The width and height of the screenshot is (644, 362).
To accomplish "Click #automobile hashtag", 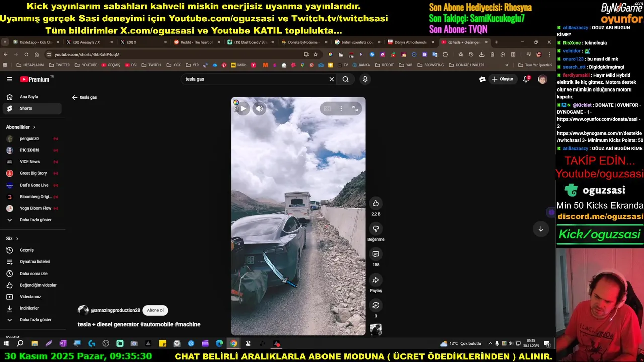I will point(156,324).
